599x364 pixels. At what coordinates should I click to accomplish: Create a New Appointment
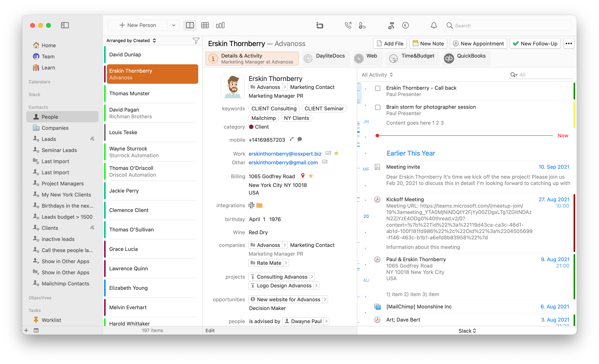point(478,43)
